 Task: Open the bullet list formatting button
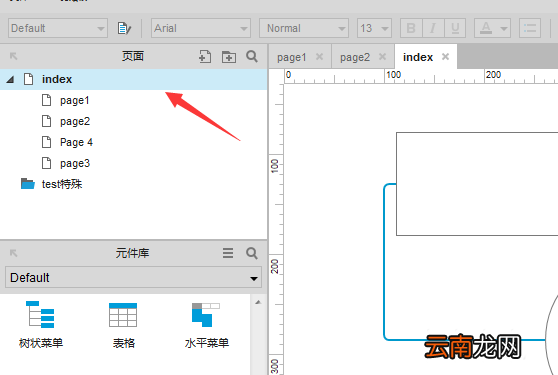[530, 28]
